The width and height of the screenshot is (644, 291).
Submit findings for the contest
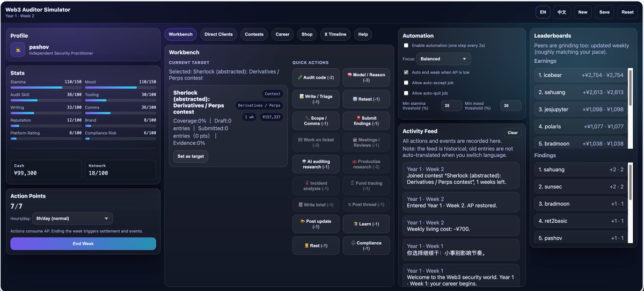[366, 121]
